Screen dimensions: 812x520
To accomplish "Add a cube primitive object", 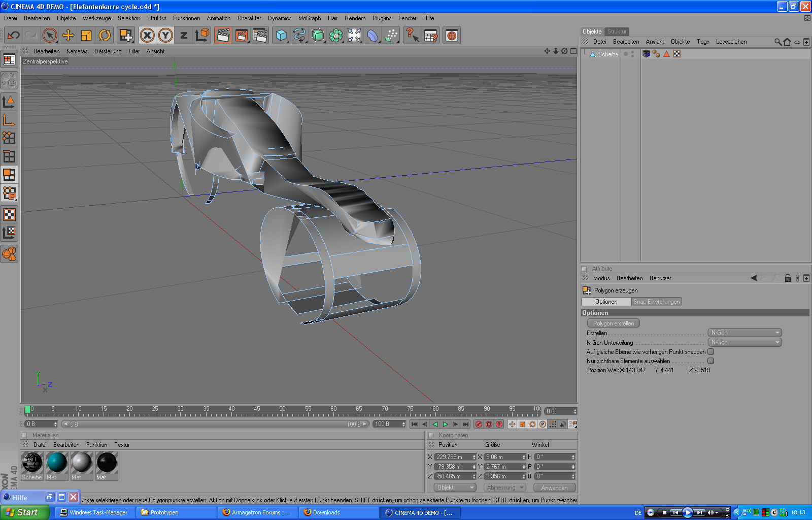I will [x=281, y=35].
